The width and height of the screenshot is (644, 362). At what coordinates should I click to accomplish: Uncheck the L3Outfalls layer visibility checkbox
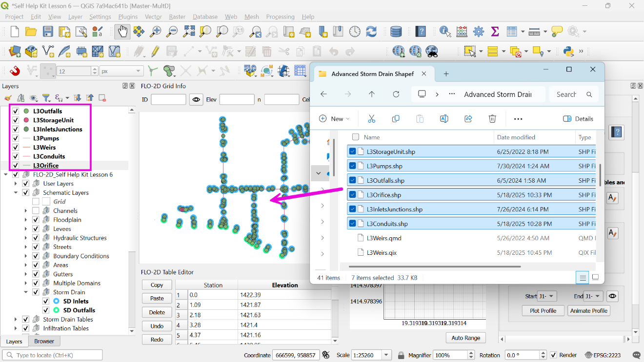click(x=16, y=111)
